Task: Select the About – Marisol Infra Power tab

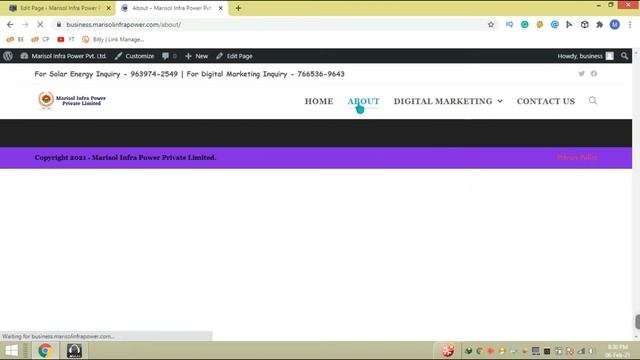Action: coord(171,8)
